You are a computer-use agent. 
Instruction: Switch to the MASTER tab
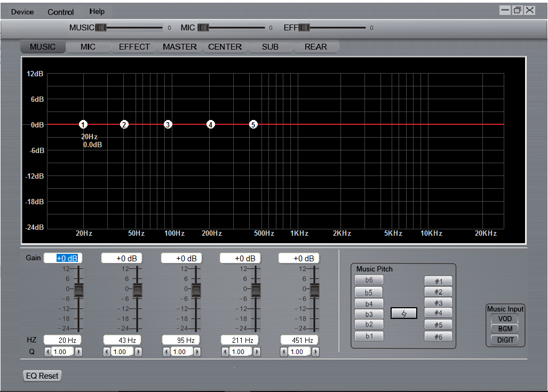click(x=180, y=47)
